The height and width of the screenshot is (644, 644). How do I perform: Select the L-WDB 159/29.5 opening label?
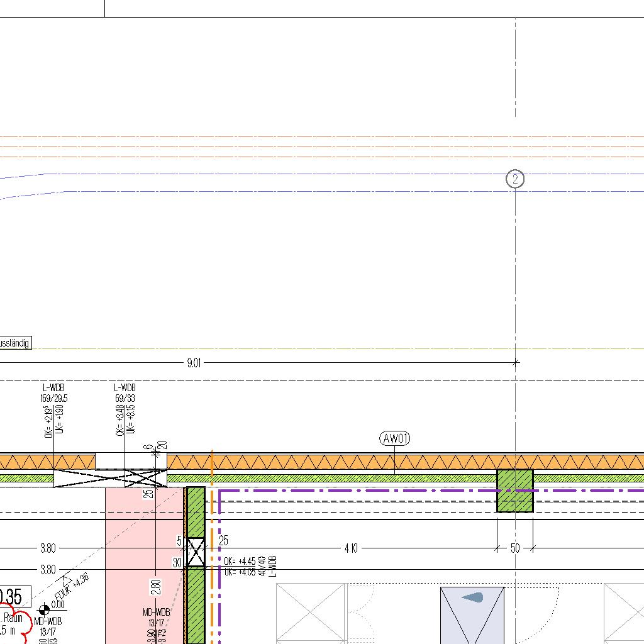coord(53,393)
